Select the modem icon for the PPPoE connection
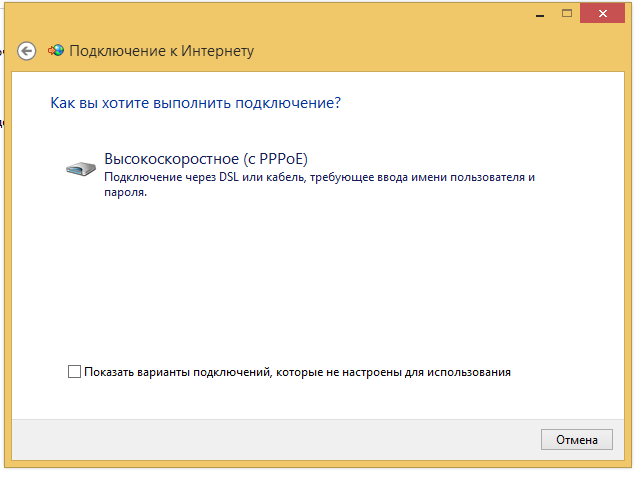The height and width of the screenshot is (479, 638). 81,168
